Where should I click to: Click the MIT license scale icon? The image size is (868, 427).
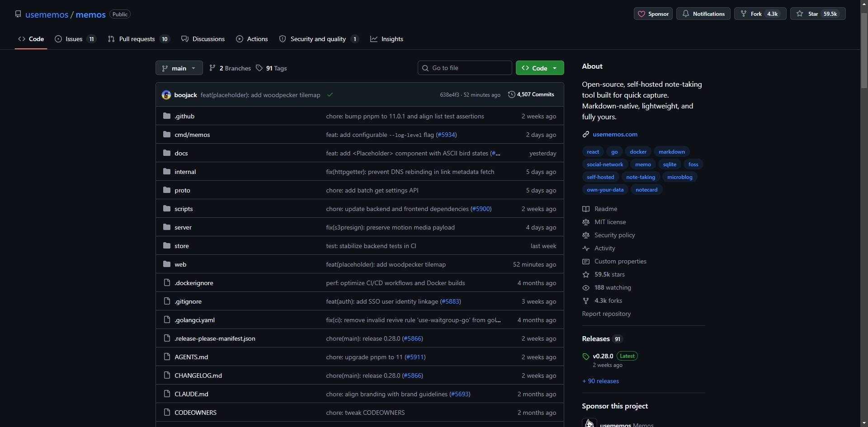pyautogui.click(x=586, y=222)
